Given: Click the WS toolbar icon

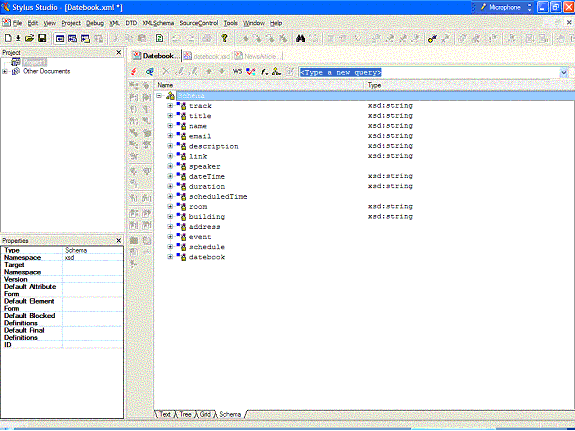Looking at the screenshot, I should click(237, 71).
